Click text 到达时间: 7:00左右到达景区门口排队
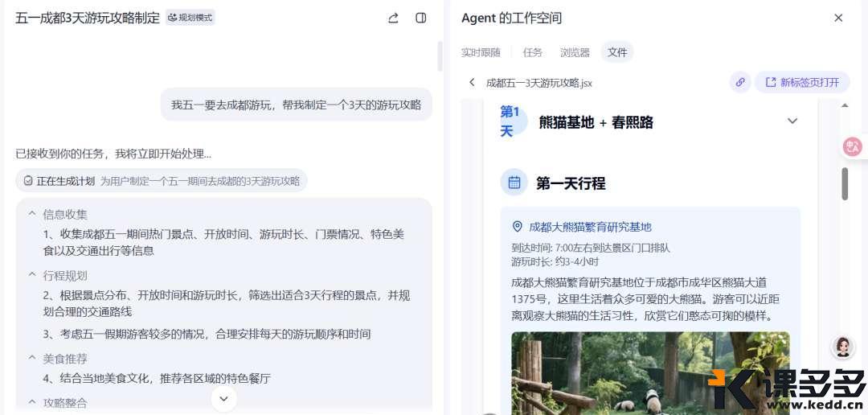The image size is (868, 415). pos(591,248)
